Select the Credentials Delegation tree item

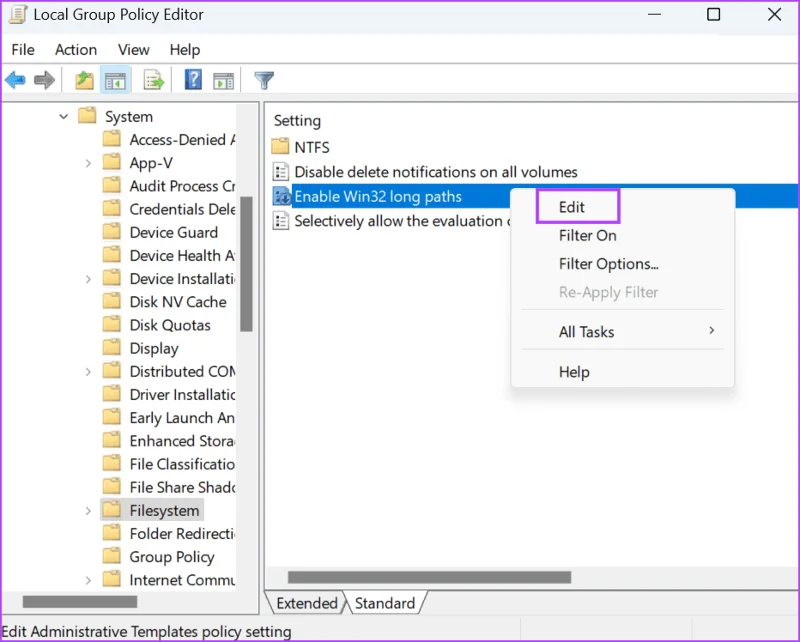182,209
